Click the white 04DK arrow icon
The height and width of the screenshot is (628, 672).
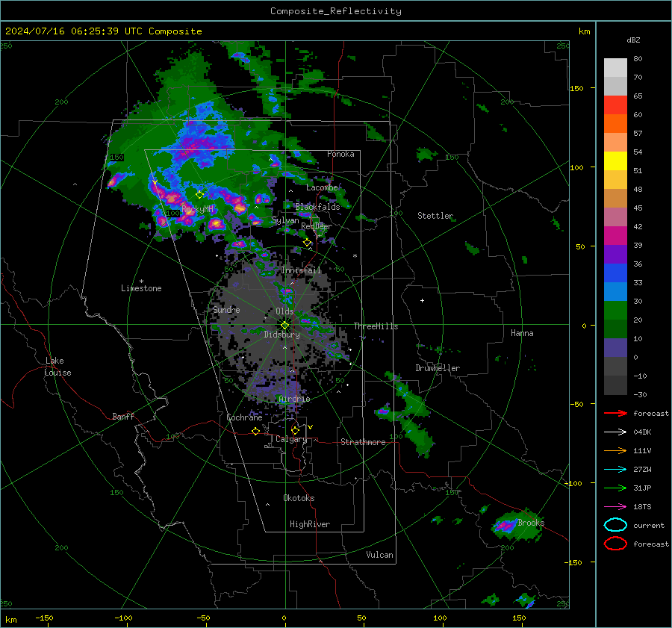point(615,432)
